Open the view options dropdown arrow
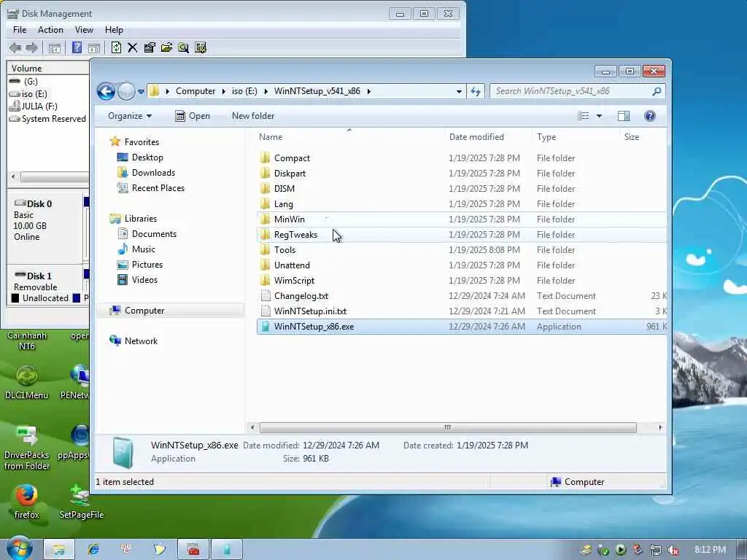Viewport: 747px width, 560px height. [x=600, y=116]
